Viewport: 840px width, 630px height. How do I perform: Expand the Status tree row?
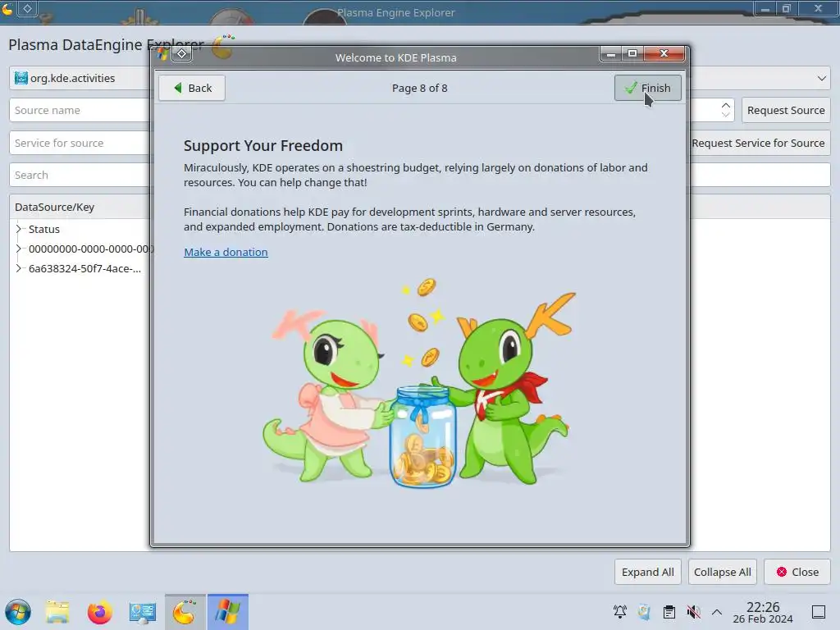pyautogui.click(x=19, y=229)
